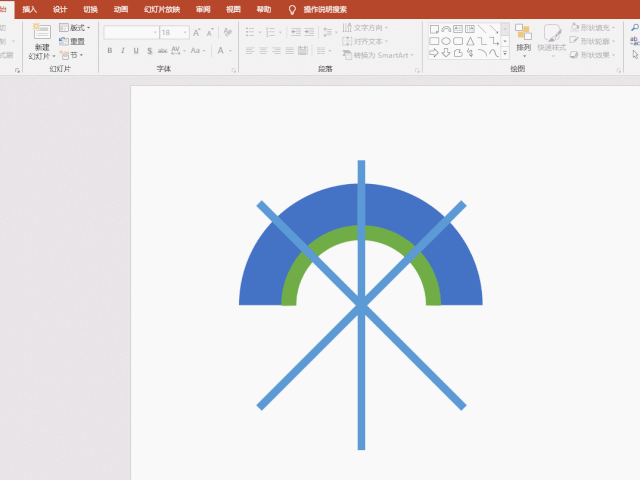Screen dimensions: 640x480
Task: Toggle Bold formatting button
Action: (x=109, y=50)
